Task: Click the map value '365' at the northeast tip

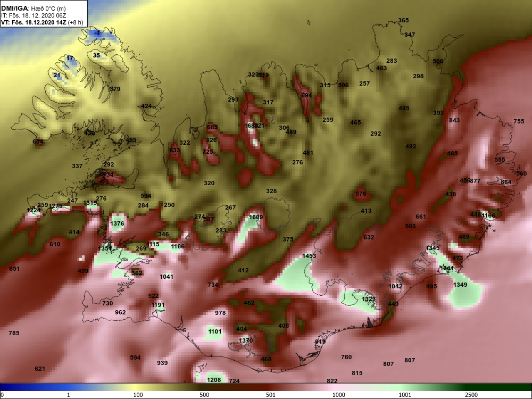Action: tap(403, 20)
